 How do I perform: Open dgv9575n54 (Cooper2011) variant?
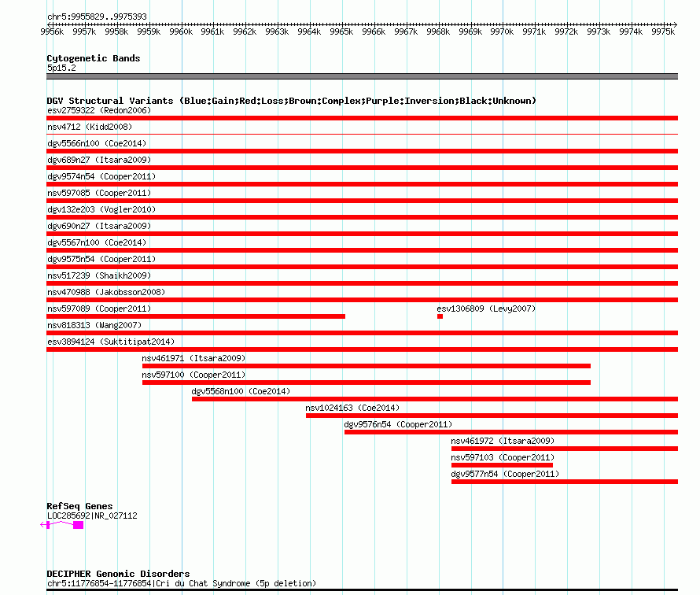click(362, 267)
